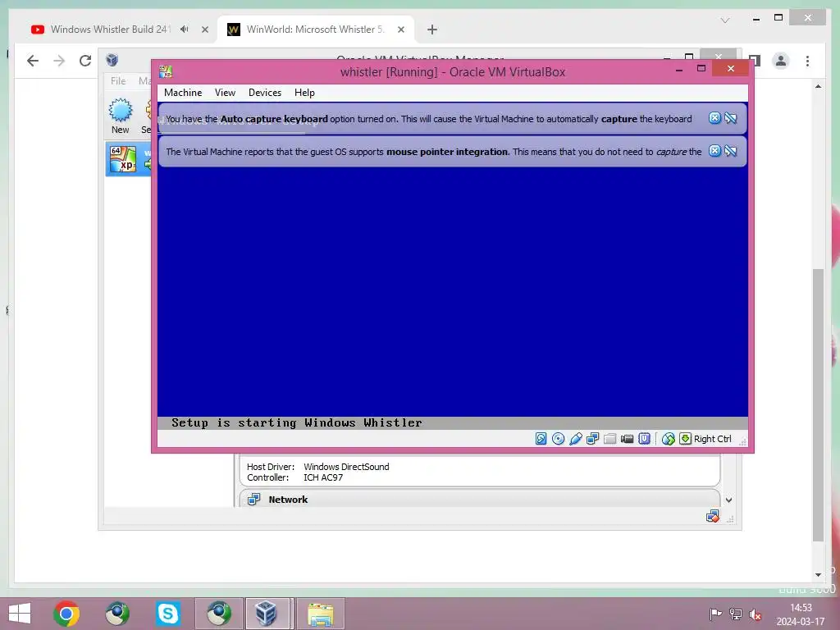Click the New machine button in VirtualBox Manager
Viewport: 840px width, 630px height.
(120, 116)
